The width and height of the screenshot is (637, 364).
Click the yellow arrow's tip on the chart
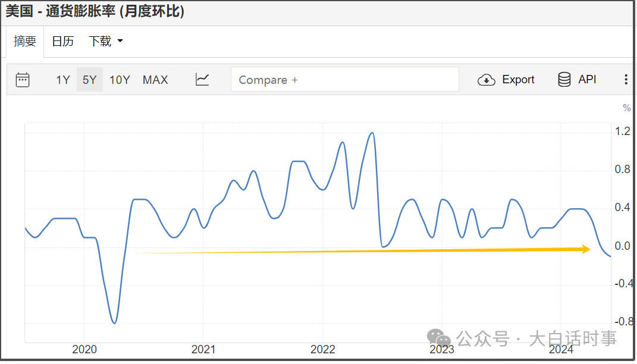(588, 249)
